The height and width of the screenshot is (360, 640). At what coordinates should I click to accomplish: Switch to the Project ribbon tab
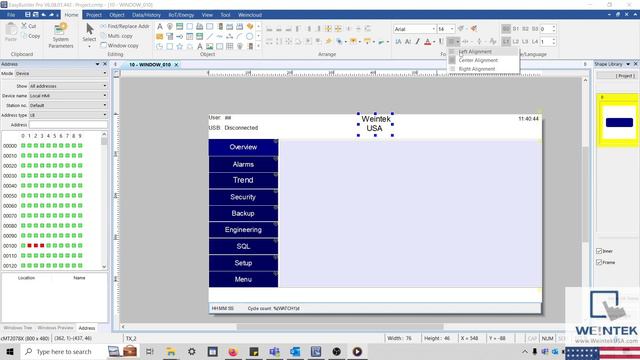point(93,15)
